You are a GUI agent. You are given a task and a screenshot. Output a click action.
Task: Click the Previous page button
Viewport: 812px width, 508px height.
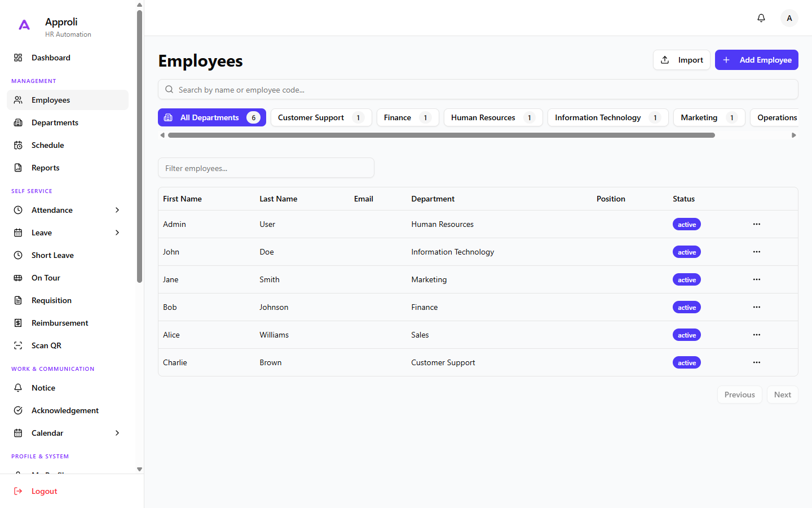click(x=740, y=395)
